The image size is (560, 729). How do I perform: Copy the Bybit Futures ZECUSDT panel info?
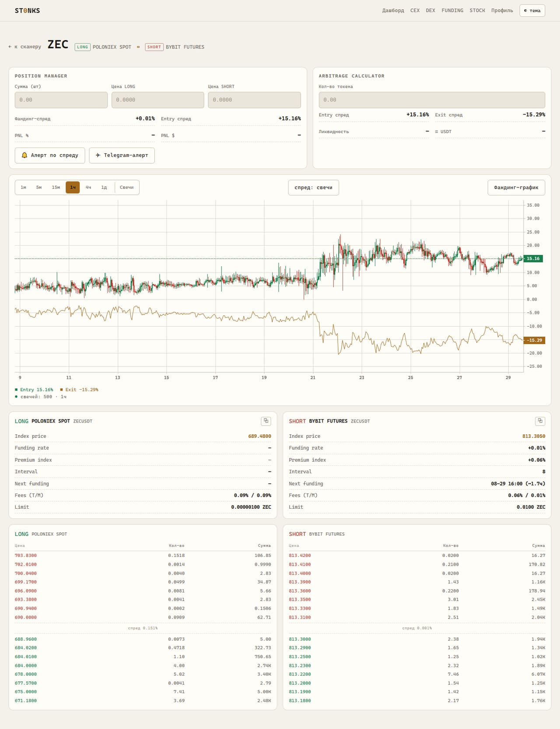(540, 421)
